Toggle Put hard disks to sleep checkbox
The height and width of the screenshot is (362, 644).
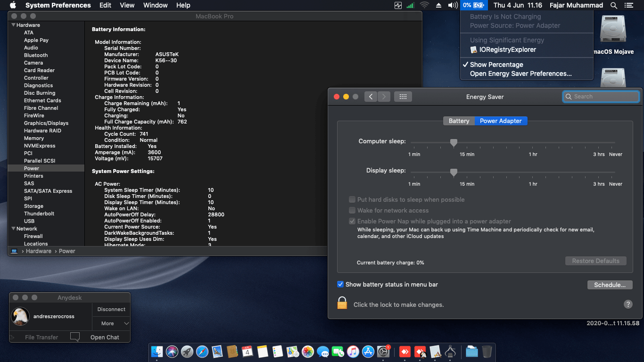pyautogui.click(x=352, y=199)
